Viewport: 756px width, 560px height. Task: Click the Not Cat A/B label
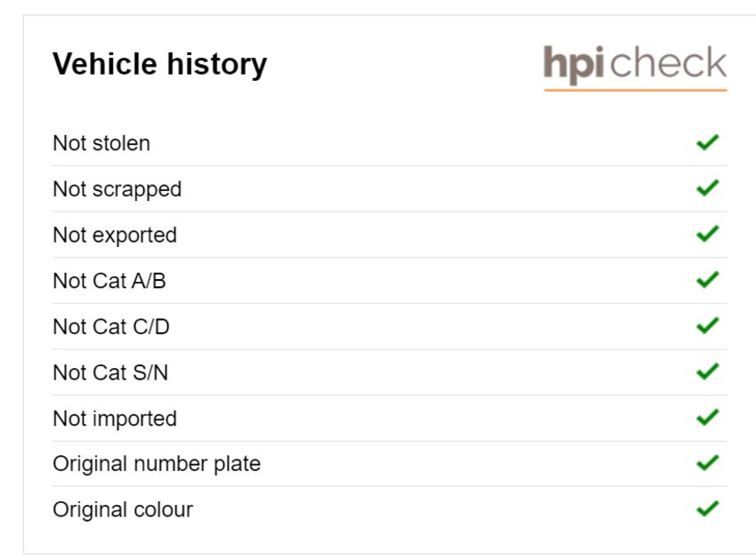point(109,281)
